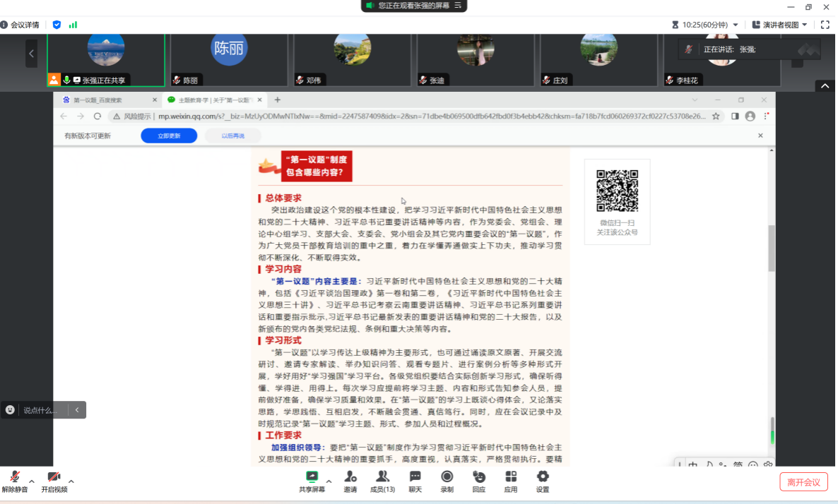Collapse the participant video strip
838x504 pixels.
click(825, 86)
